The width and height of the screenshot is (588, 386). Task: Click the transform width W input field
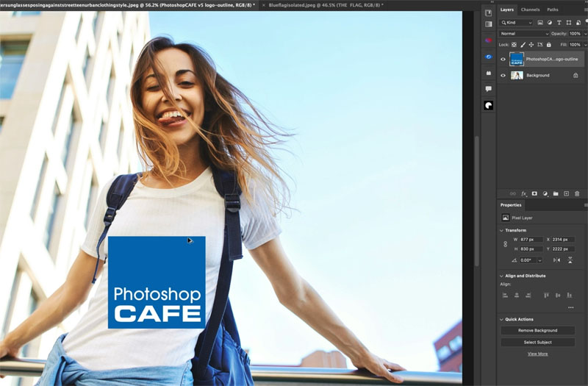(x=532, y=240)
